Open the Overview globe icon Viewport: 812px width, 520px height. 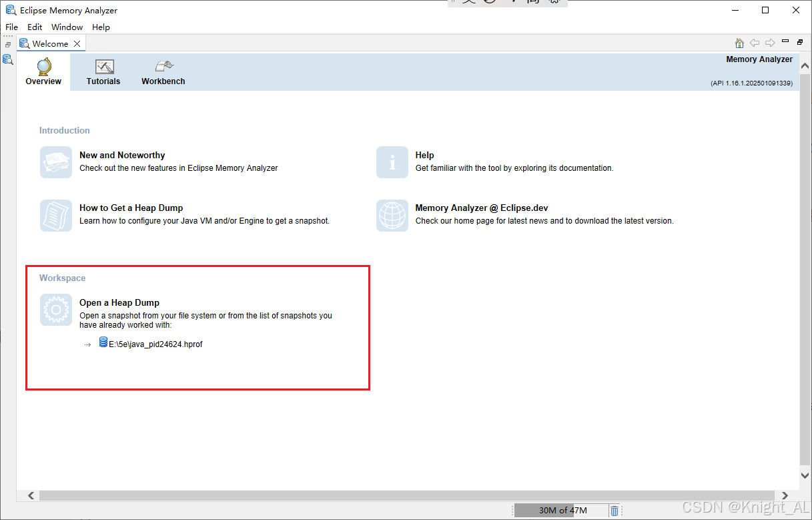pyautogui.click(x=44, y=66)
